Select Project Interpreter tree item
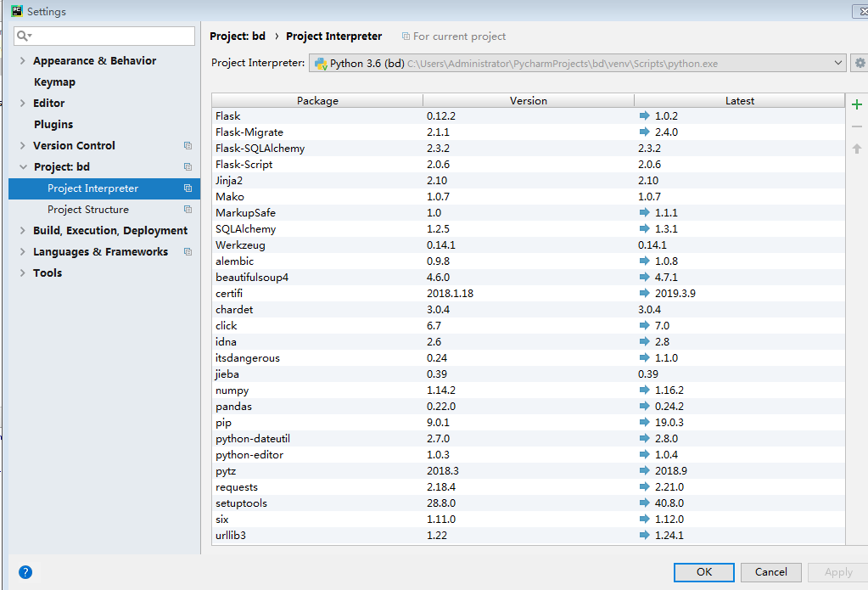This screenshot has height=590, width=868. pyautogui.click(x=104, y=188)
